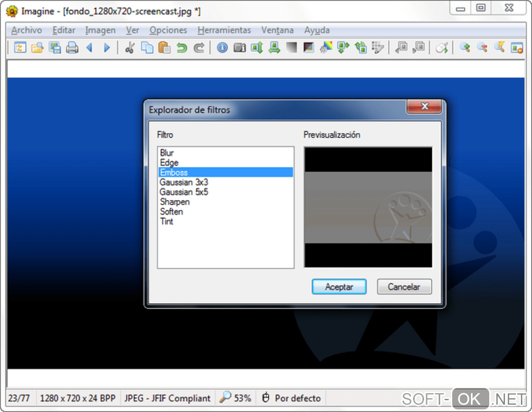Viewport: 532px width, 412px height.
Task: Maximize the Imagine window
Action: (x=481, y=8)
